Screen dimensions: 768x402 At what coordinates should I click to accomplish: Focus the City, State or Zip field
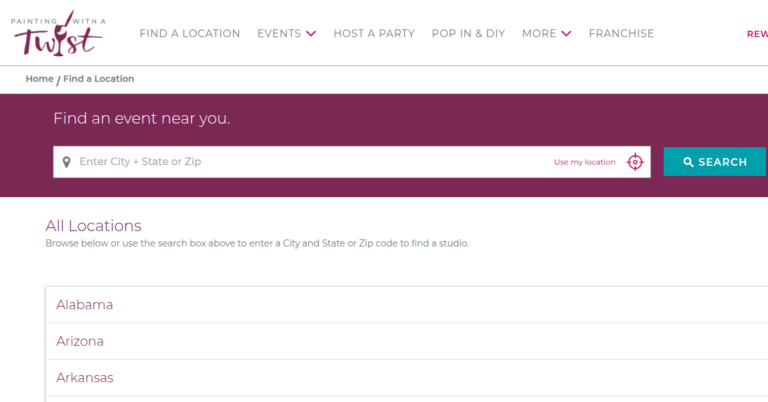pos(300,162)
